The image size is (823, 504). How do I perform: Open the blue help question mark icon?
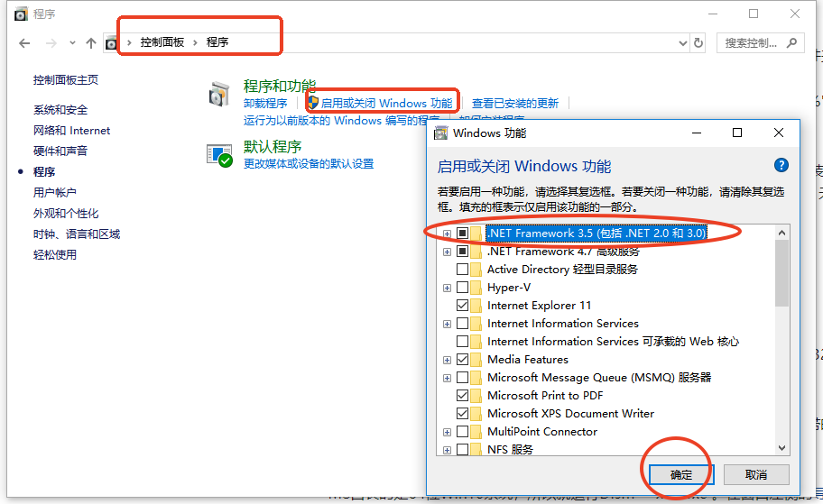pos(781,165)
